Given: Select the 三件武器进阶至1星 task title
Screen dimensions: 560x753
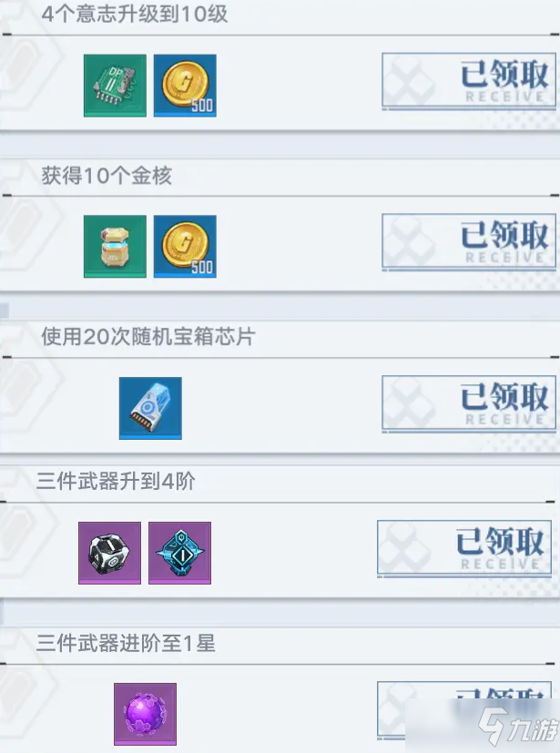Looking at the screenshot, I should coord(126,643).
